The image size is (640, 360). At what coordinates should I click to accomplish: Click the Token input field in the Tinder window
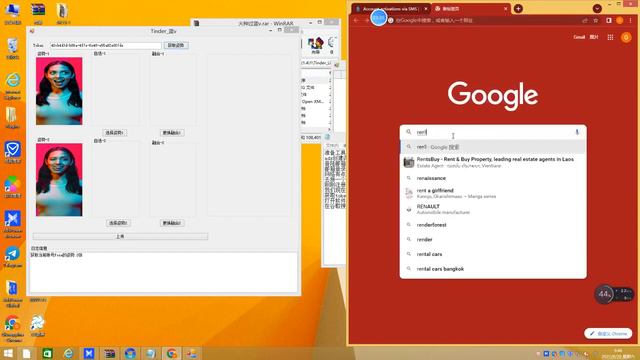tap(105, 45)
